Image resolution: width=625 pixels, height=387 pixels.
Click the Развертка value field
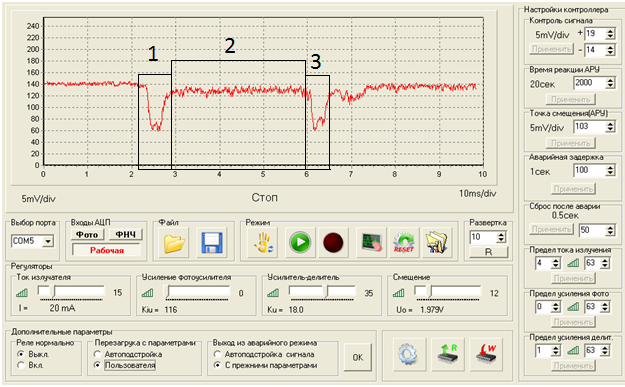483,238
